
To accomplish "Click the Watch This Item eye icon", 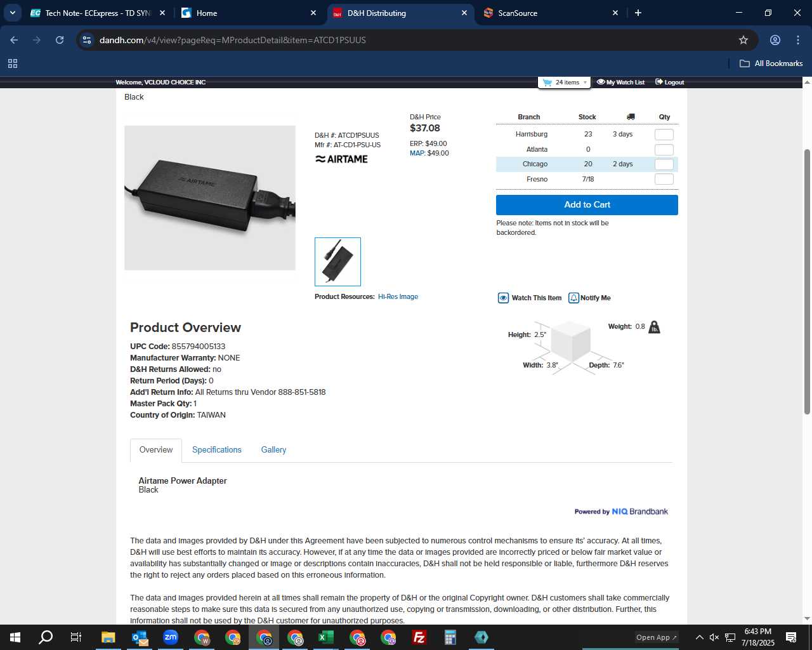I will click(x=503, y=298).
